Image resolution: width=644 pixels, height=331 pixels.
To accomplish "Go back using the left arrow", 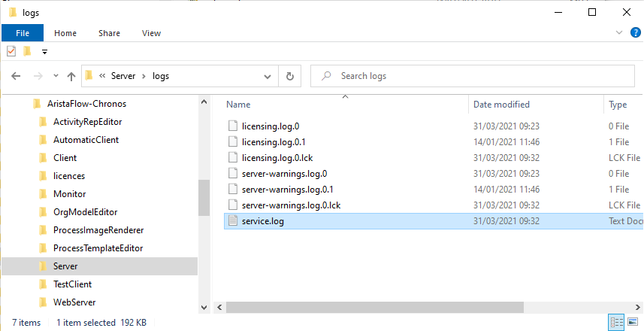I will click(x=16, y=76).
